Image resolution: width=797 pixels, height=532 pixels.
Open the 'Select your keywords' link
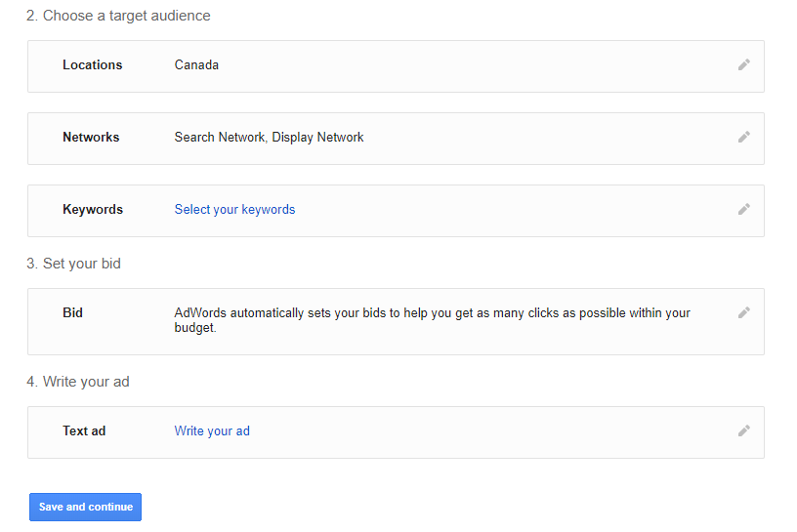[x=234, y=210]
